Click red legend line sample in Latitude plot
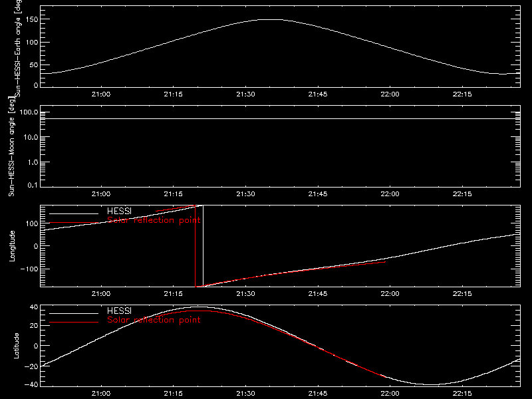532x399 pixels. click(x=74, y=323)
